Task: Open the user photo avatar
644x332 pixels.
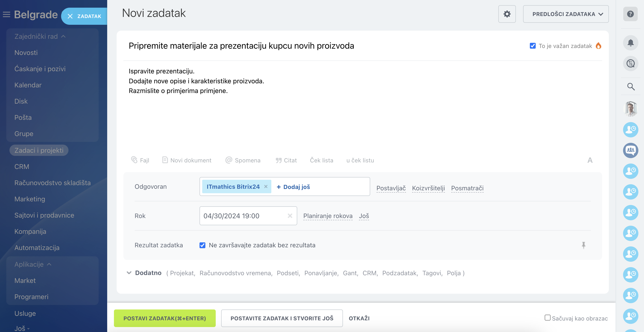Action: 630,109
